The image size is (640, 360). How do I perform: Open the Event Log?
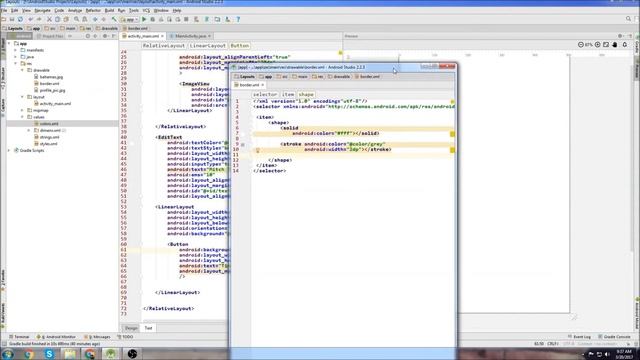point(579,337)
